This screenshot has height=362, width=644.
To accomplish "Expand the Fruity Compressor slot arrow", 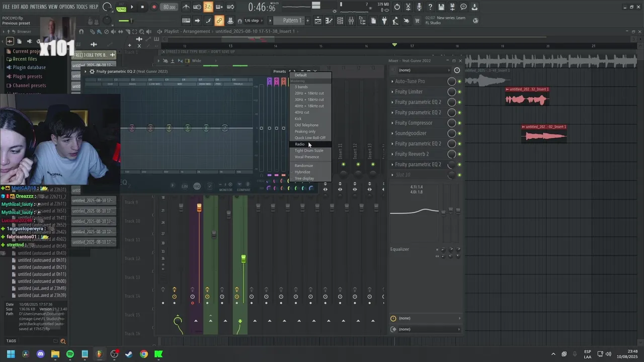I will click(392, 123).
